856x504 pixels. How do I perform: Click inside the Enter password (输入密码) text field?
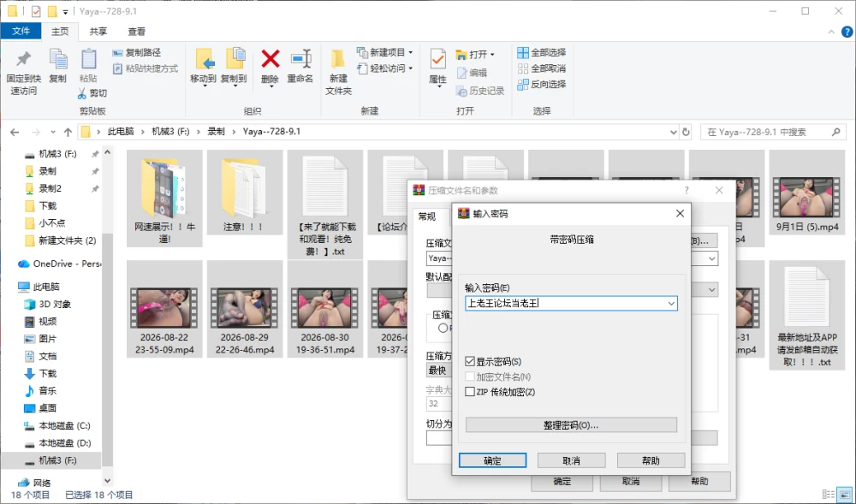coord(565,303)
